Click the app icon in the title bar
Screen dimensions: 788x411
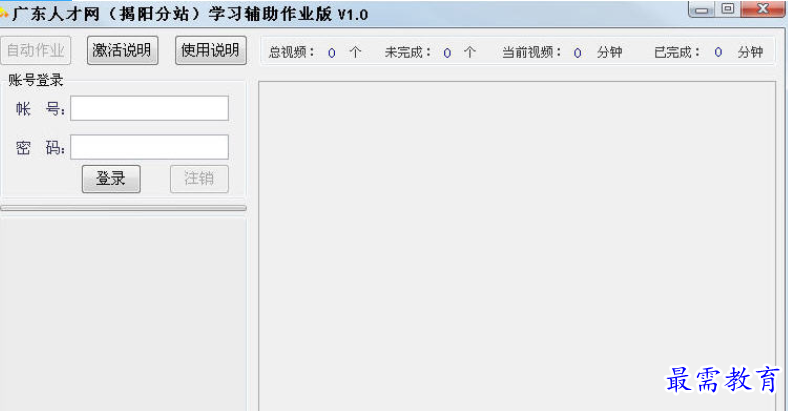(4, 13)
